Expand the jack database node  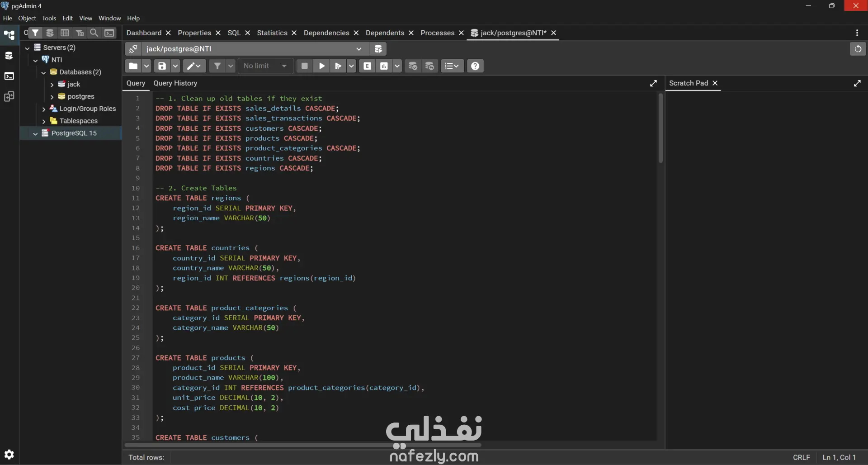(x=52, y=84)
